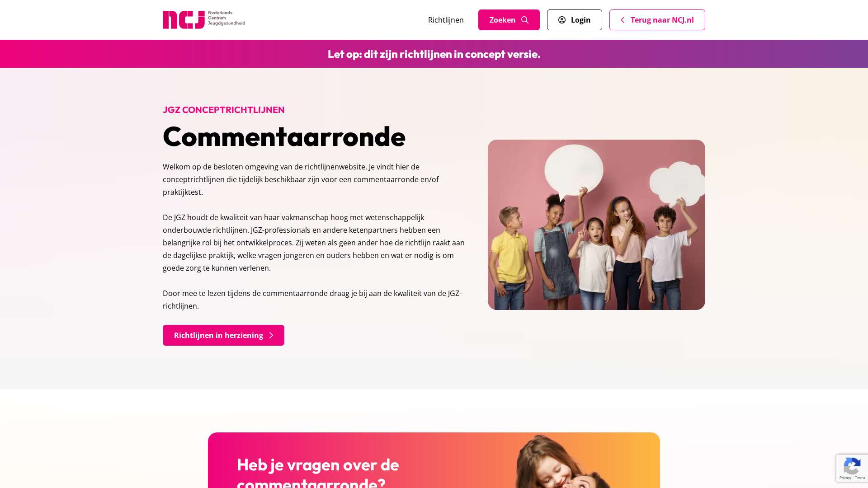Open the reCAPTCHA Terms link
Image resolution: width=868 pixels, height=488 pixels.
[x=860, y=478]
